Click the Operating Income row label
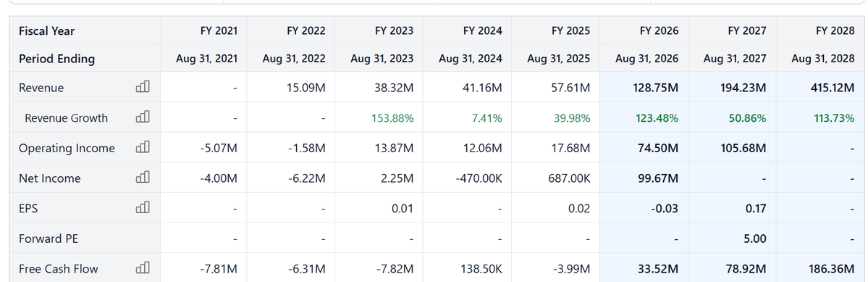The width and height of the screenshot is (868, 282). click(x=67, y=149)
